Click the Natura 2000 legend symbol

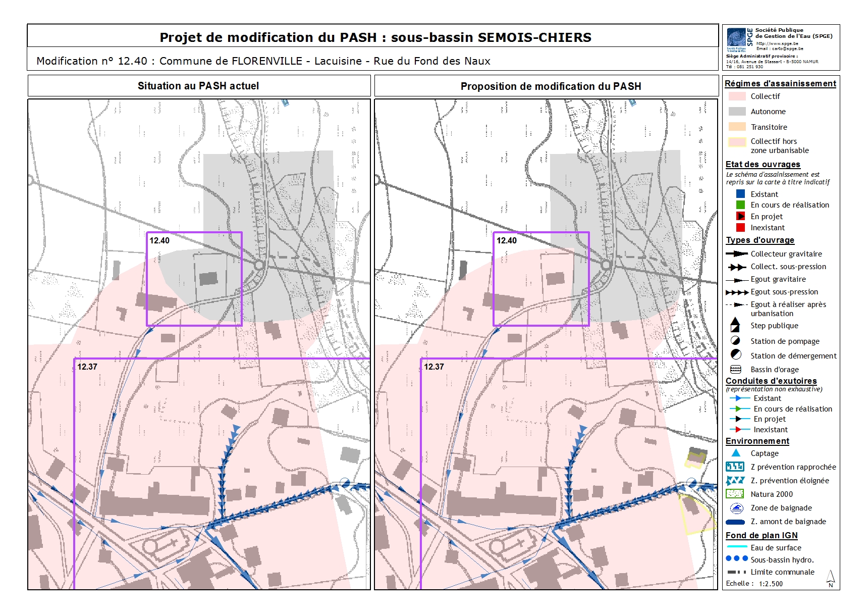(x=735, y=494)
